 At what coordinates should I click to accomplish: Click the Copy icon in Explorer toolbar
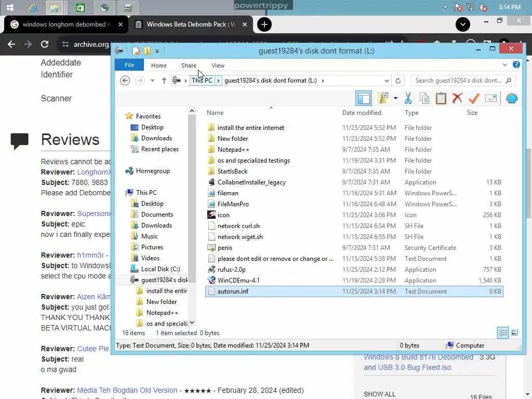pos(424,98)
